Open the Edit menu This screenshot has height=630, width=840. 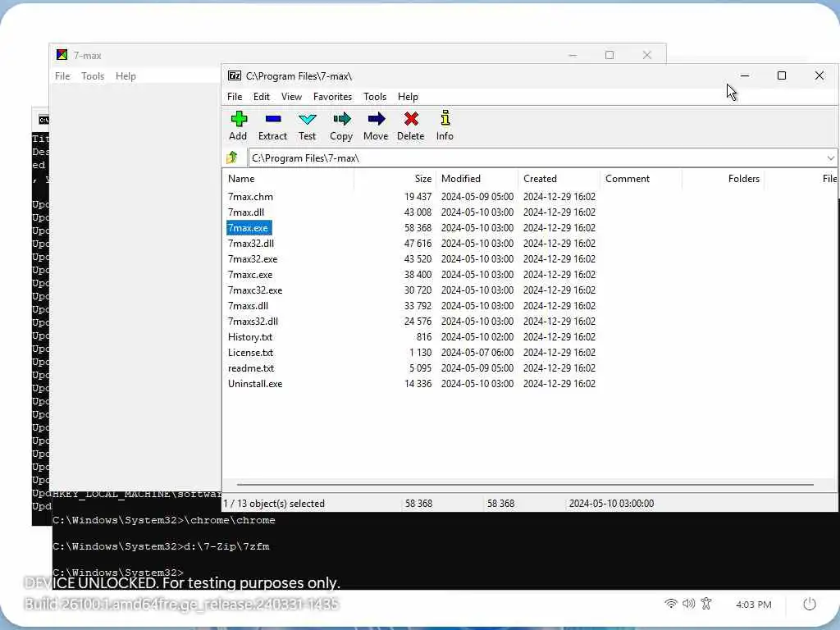pyautogui.click(x=262, y=97)
